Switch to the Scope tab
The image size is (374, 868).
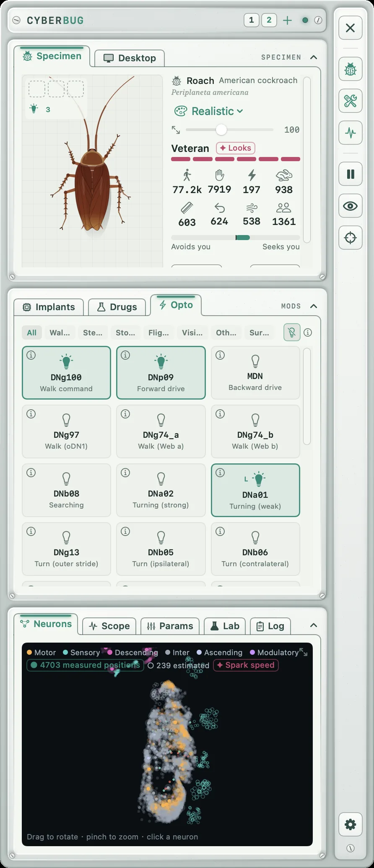109,626
